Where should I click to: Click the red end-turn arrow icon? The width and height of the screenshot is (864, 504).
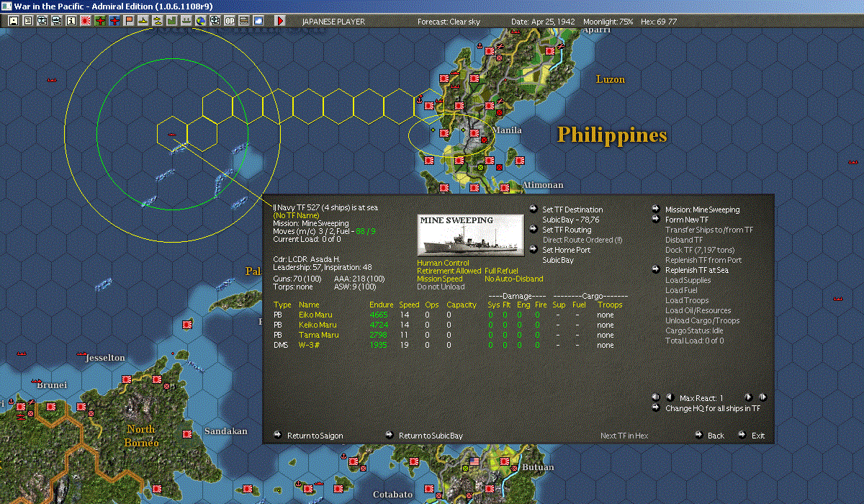click(x=279, y=21)
